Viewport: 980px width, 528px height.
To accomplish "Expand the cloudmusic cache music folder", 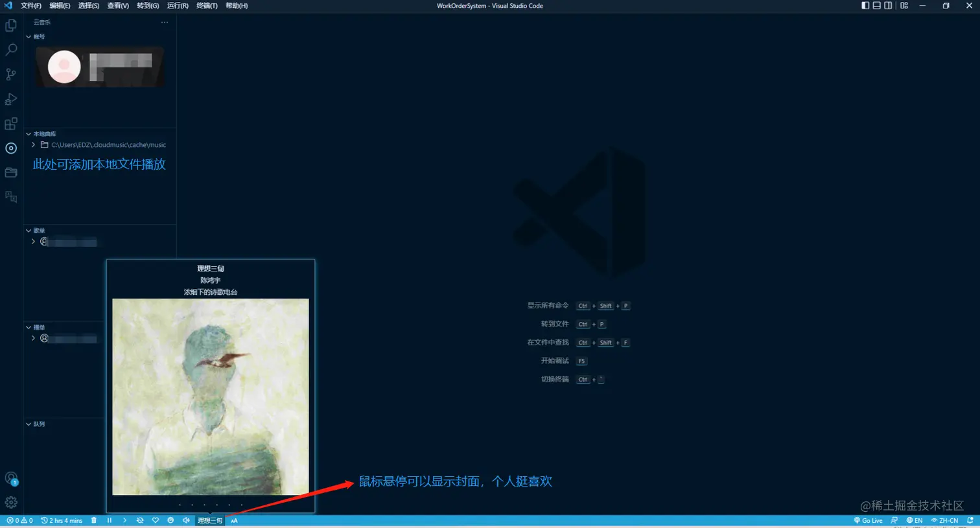I will coord(34,145).
